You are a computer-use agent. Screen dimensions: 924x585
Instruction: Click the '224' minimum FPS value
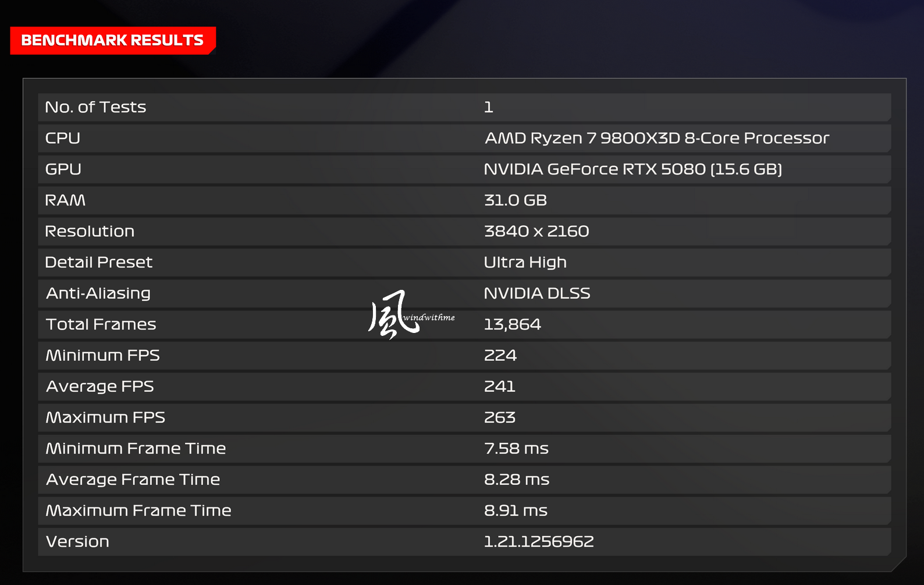[x=500, y=355]
